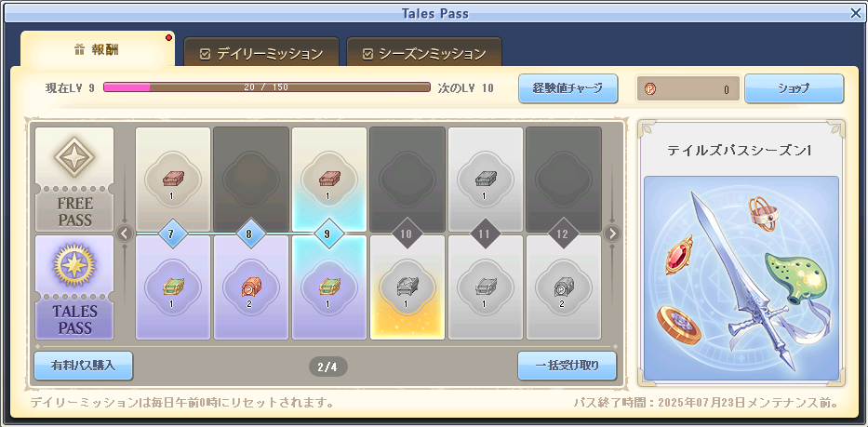Open the シーズンミッション tab
Image resolution: width=868 pixels, height=427 pixels.
pos(424,53)
